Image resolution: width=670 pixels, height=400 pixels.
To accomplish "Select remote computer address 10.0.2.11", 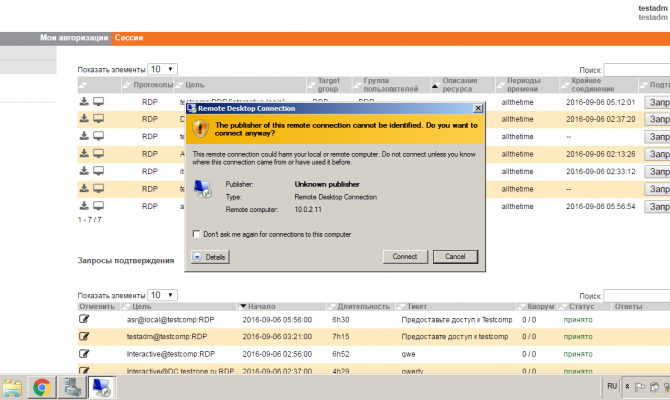I will click(308, 209).
